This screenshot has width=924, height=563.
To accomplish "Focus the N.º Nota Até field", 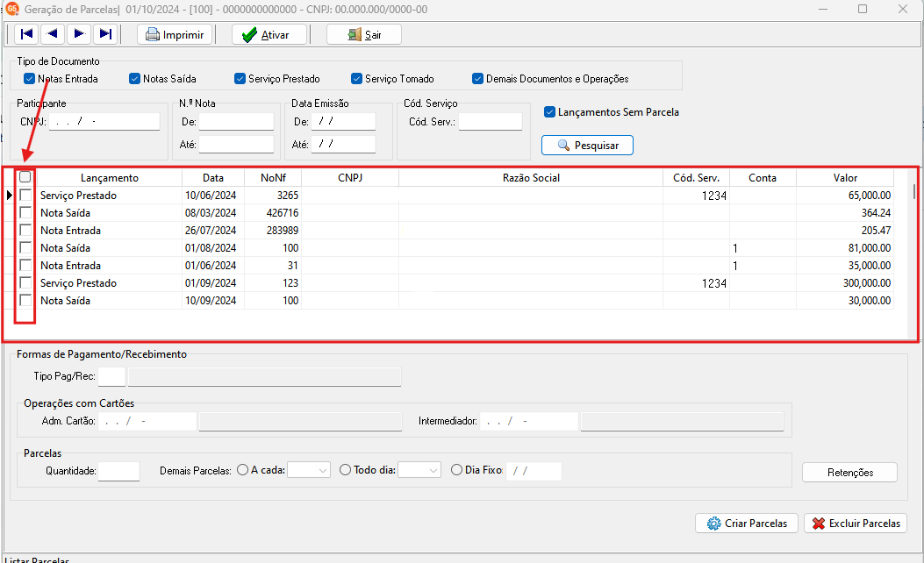I will point(236,145).
